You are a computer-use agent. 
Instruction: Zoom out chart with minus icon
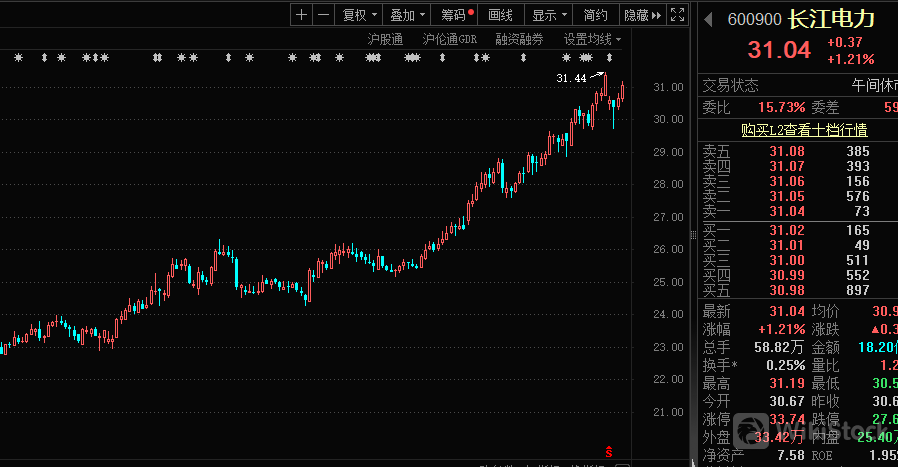coord(324,15)
